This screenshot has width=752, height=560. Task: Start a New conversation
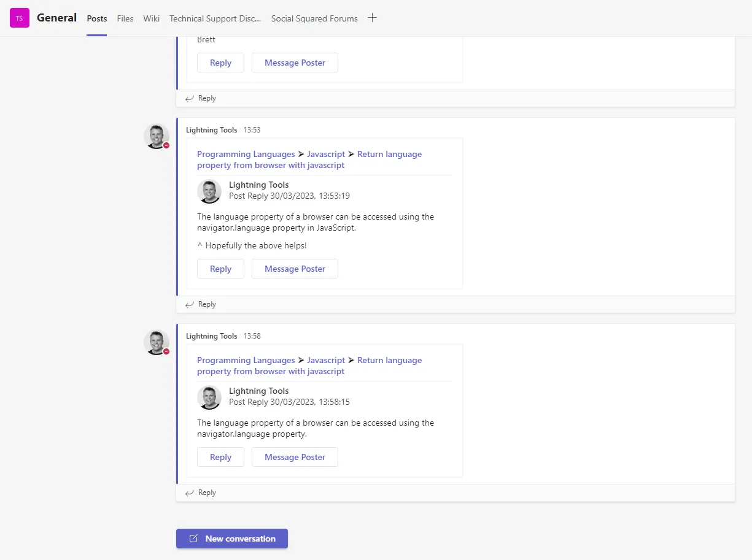232,539
